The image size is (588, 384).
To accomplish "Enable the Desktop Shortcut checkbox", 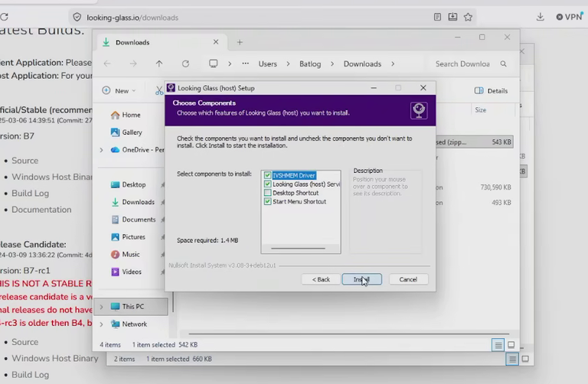I will click(267, 193).
